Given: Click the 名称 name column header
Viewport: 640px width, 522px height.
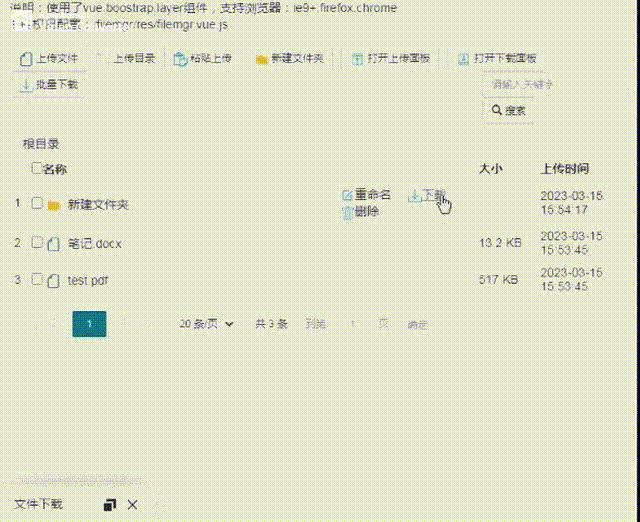Looking at the screenshot, I should pyautogui.click(x=55, y=169).
